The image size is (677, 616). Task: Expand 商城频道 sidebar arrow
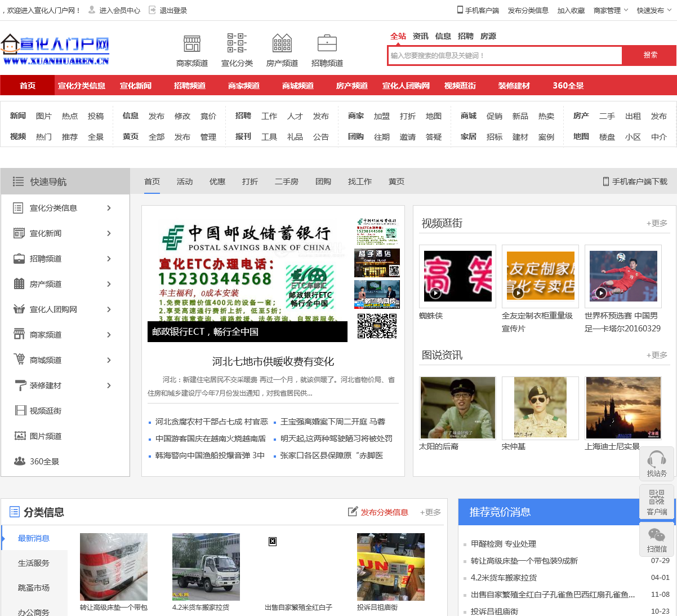pos(109,360)
